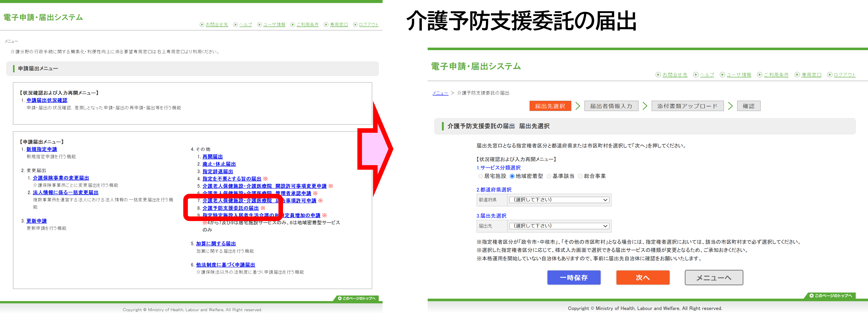Click 次へ button
Image resolution: width=868 pixels, height=315 pixels.
coord(643,278)
